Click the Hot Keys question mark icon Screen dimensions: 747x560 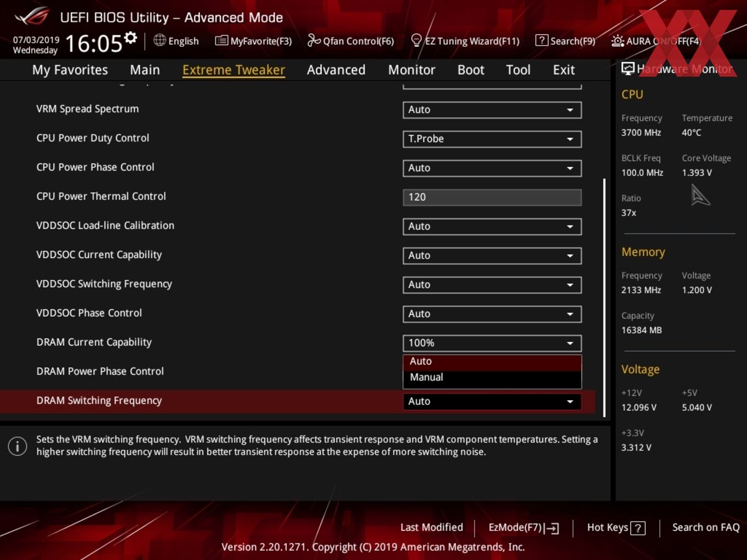coord(638,528)
